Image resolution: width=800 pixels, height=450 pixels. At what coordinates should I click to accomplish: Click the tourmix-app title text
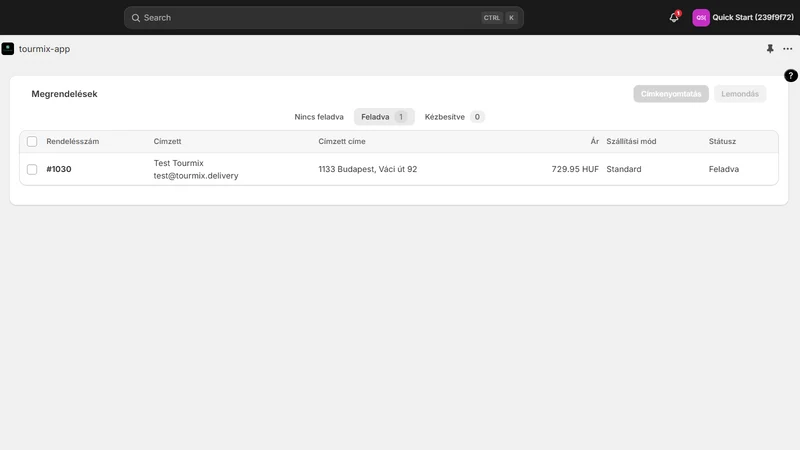click(x=44, y=49)
